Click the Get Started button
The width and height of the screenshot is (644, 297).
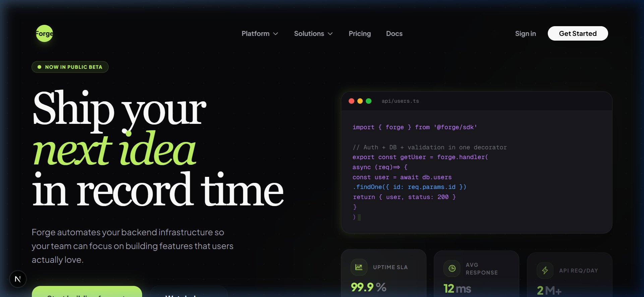(578, 34)
